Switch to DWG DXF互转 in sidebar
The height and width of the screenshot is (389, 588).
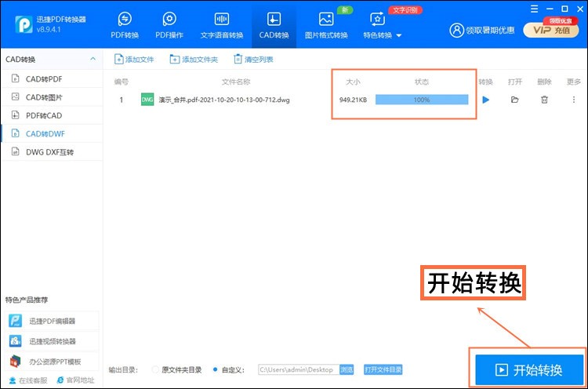(49, 152)
